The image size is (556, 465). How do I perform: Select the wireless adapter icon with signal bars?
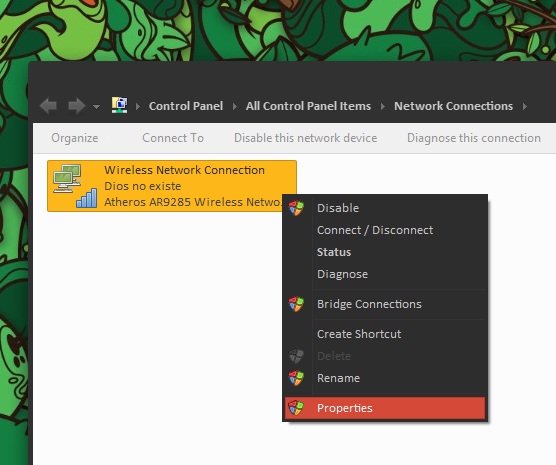[75, 186]
